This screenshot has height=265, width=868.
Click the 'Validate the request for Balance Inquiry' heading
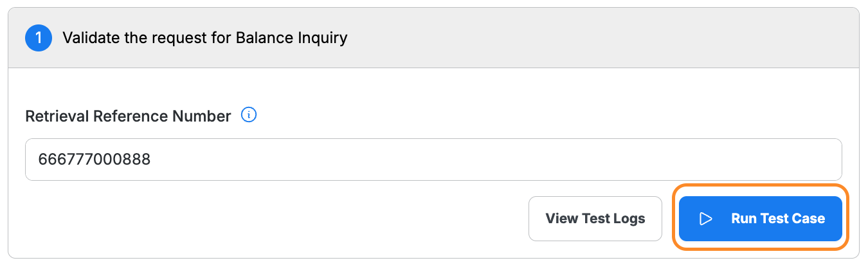(x=204, y=38)
